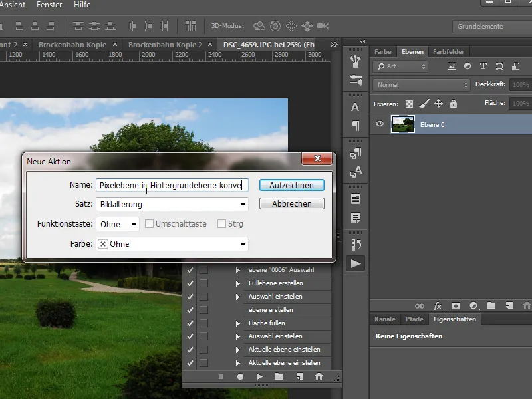The image size is (532, 399).
Task: Click distribute horizontal centers icon
Action: click(148, 26)
